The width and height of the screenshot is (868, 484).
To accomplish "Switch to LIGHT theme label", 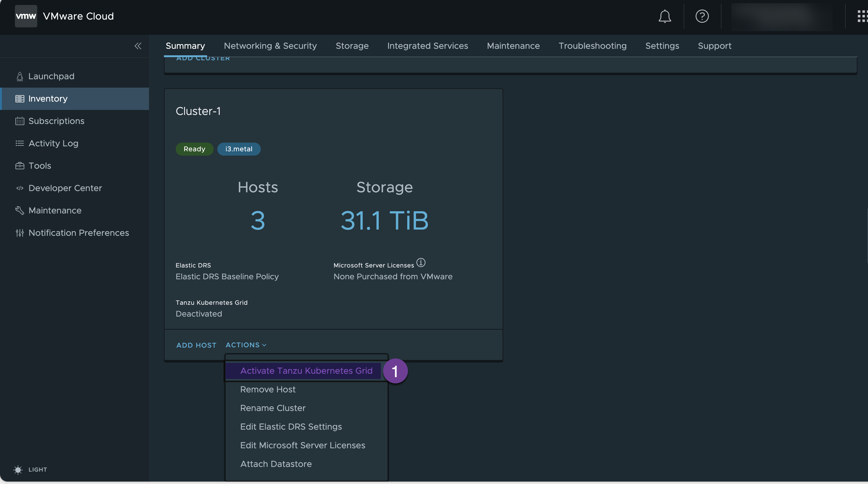I will 38,469.
